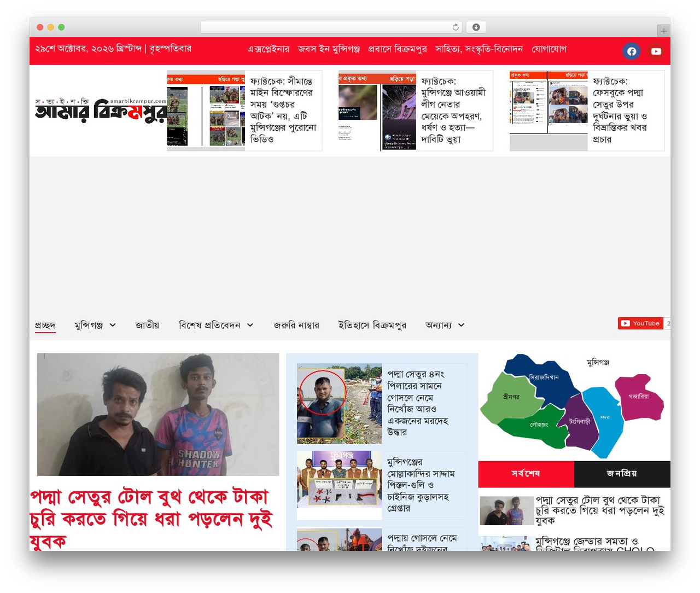Read the আওয়ামী লীগ নেতার মেয়েকে অপহরণ headline
The image size is (700, 593).
453,111
